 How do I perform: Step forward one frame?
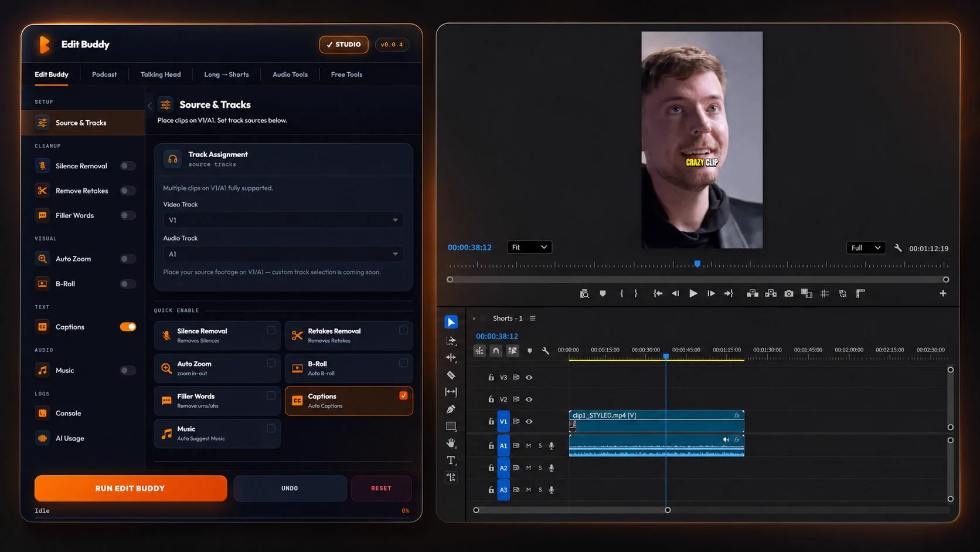point(711,293)
